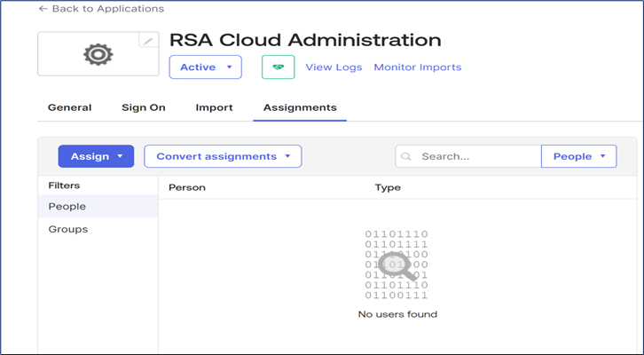Open the Import tab
Viewport: 644px width, 355px height.
point(214,107)
